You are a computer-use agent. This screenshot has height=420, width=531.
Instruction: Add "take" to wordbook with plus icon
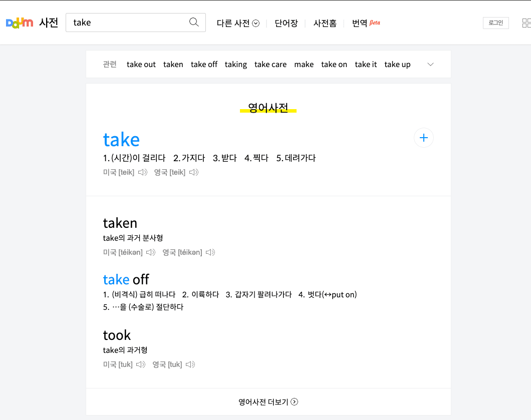point(423,137)
